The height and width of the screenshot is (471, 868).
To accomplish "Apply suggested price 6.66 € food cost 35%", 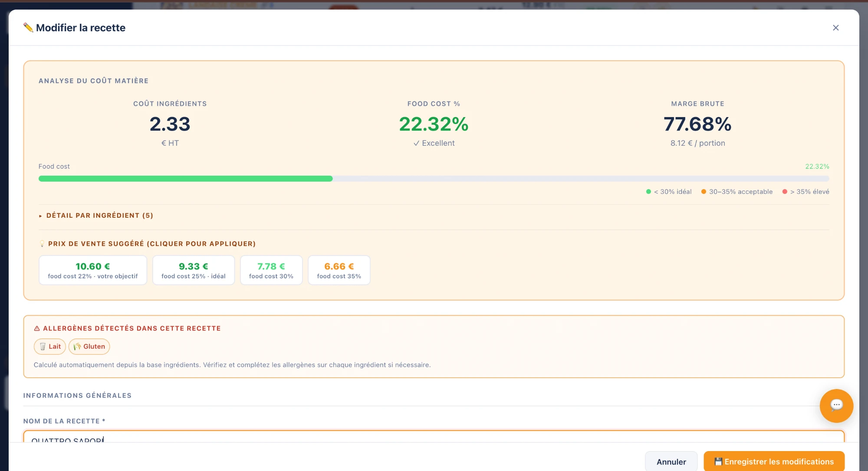I will [x=339, y=270].
